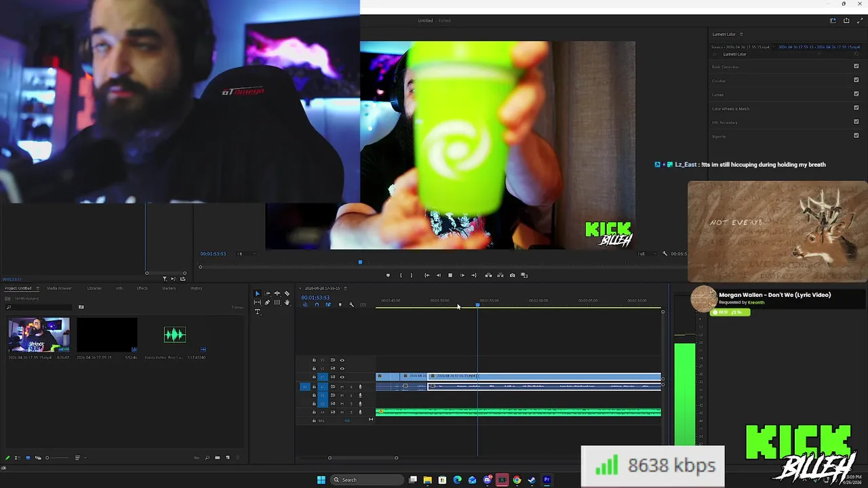Toggle Snap in Timeline magnet icon
This screenshot has height=488, width=868.
316,305
